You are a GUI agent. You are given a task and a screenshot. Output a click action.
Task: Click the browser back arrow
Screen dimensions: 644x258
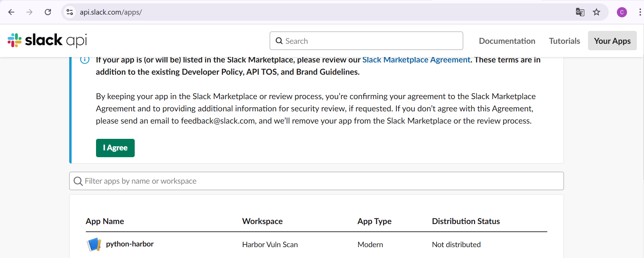pyautogui.click(x=11, y=12)
